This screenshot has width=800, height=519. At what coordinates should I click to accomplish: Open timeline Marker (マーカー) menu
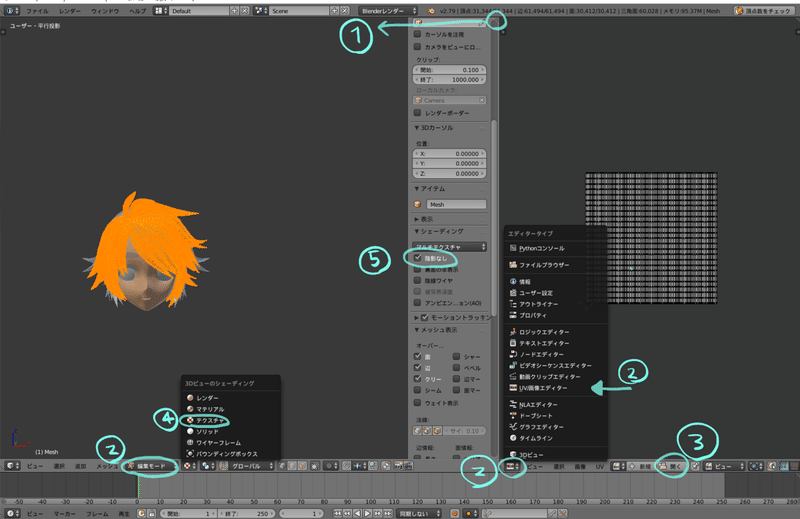(64, 513)
